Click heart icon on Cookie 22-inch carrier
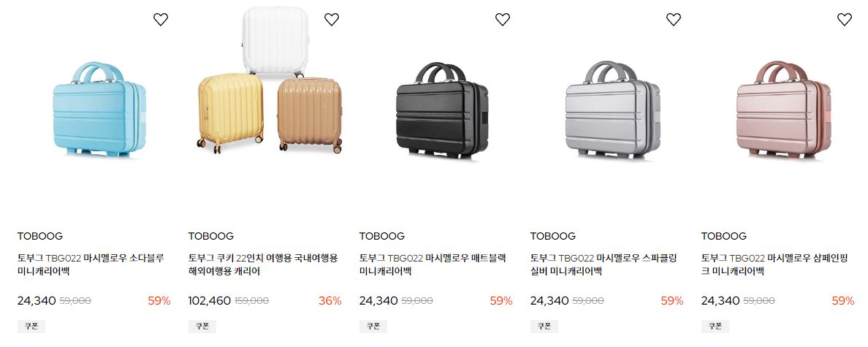 (x=332, y=20)
